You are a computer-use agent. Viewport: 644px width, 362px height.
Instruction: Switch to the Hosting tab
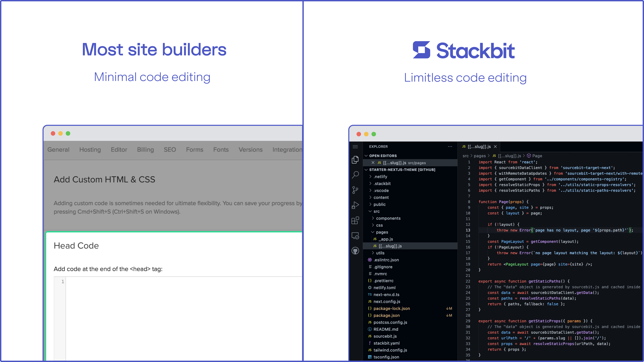point(90,150)
